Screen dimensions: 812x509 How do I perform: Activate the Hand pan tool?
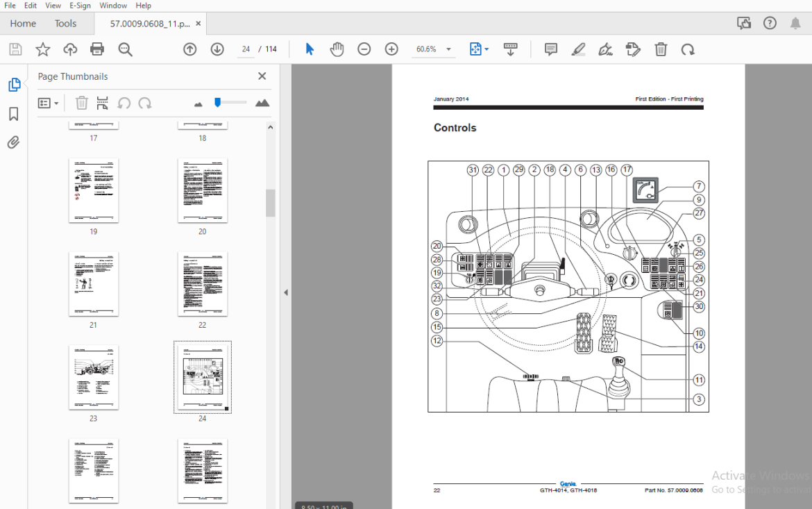337,49
